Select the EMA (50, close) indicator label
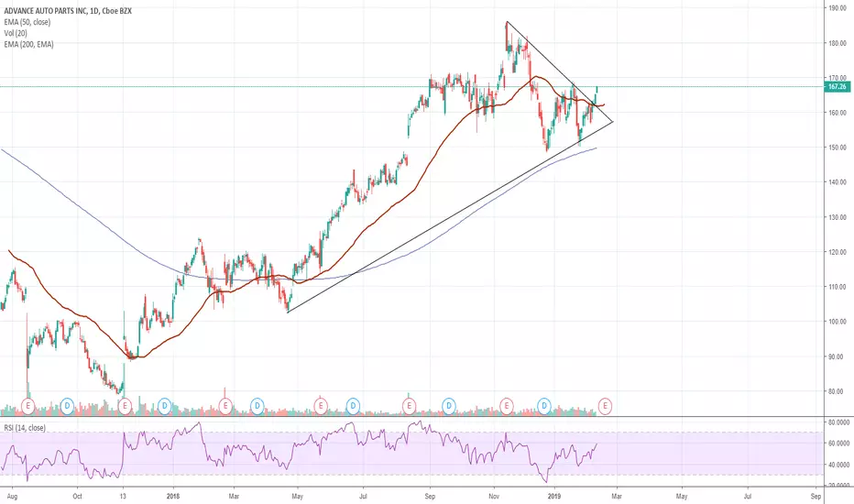This screenshot has height=504, width=854. pyautogui.click(x=27, y=22)
